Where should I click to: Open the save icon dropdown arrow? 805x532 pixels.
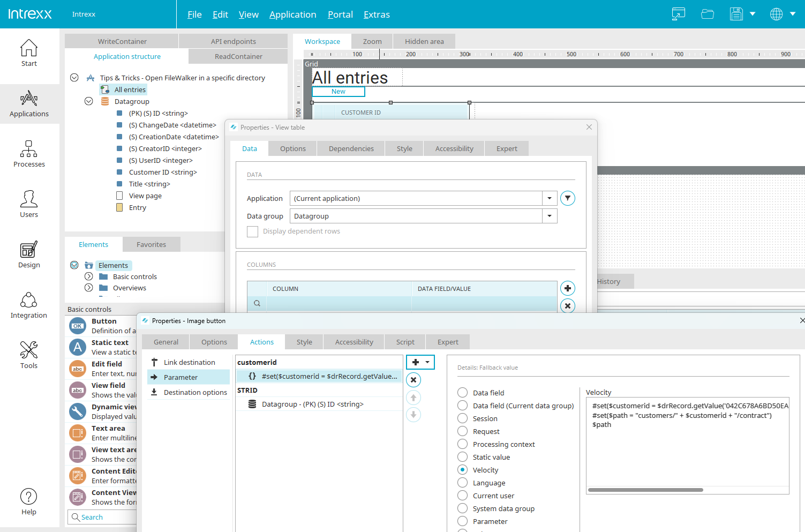(753, 14)
